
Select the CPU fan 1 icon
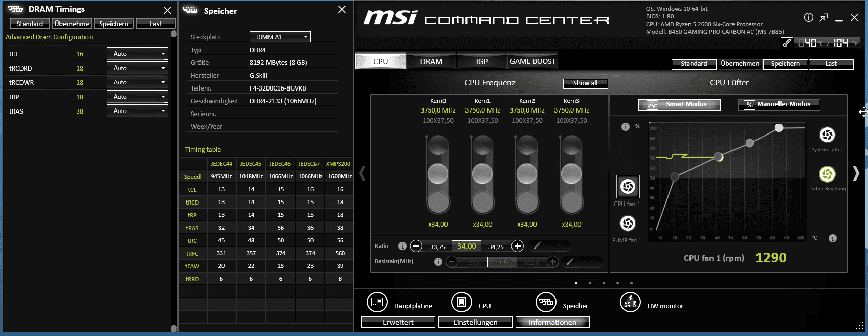click(x=628, y=187)
